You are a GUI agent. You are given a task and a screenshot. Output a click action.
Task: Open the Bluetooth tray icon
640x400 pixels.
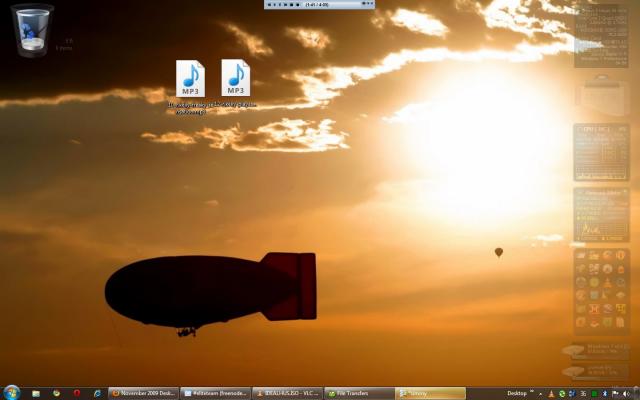click(x=605, y=394)
